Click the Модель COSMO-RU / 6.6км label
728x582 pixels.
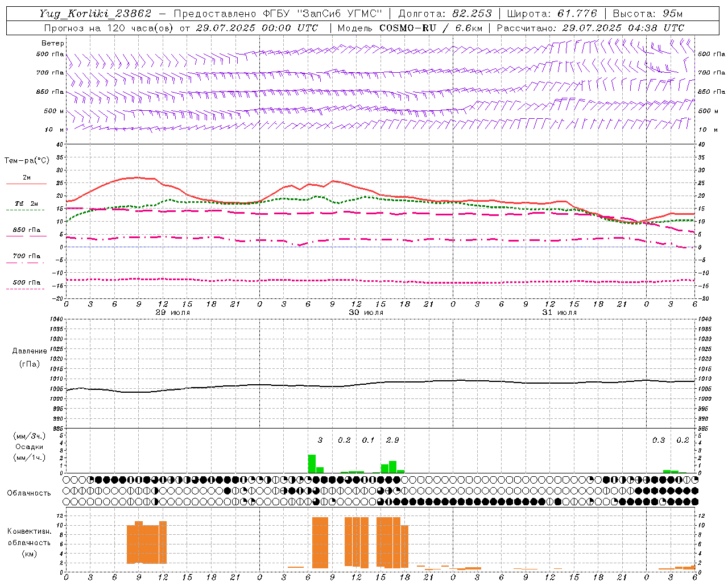tap(410, 28)
